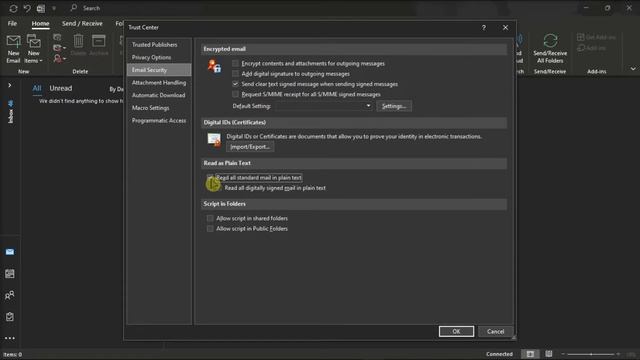
Task: Open Quick Access Toolbar customize arrow
Action: (x=54, y=8)
